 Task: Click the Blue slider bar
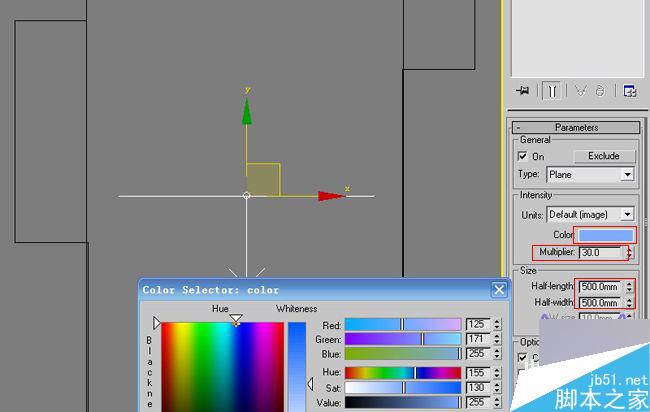coord(403,354)
